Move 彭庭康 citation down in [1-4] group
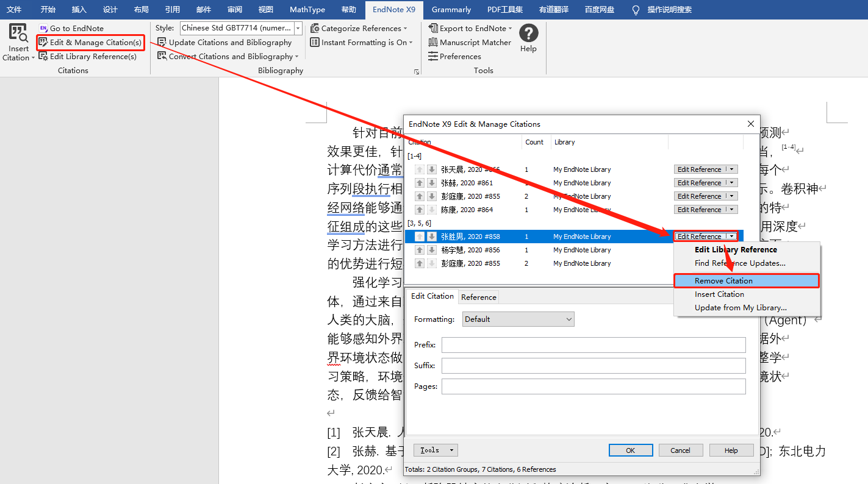 pos(431,196)
